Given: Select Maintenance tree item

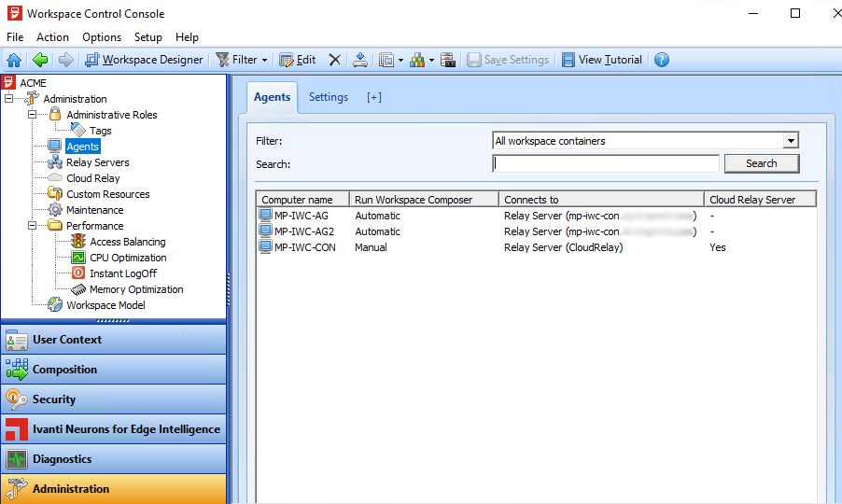Looking at the screenshot, I should [x=94, y=210].
